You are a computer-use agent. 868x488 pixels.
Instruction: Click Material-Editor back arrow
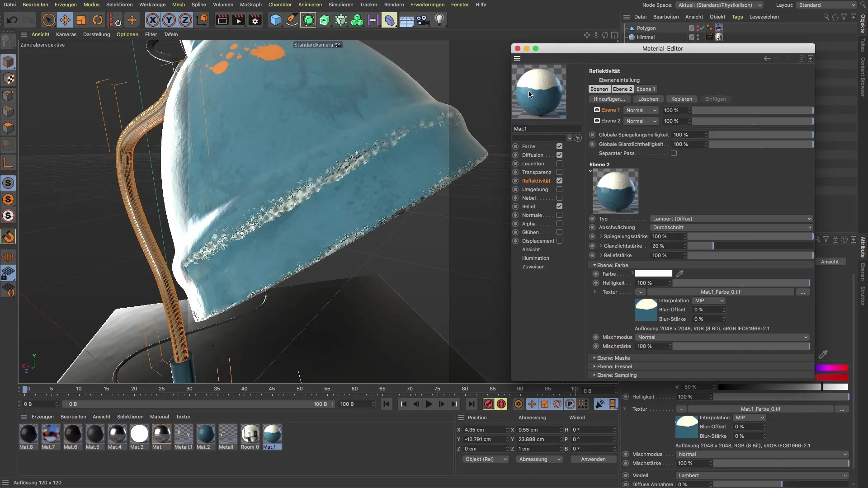coord(767,58)
